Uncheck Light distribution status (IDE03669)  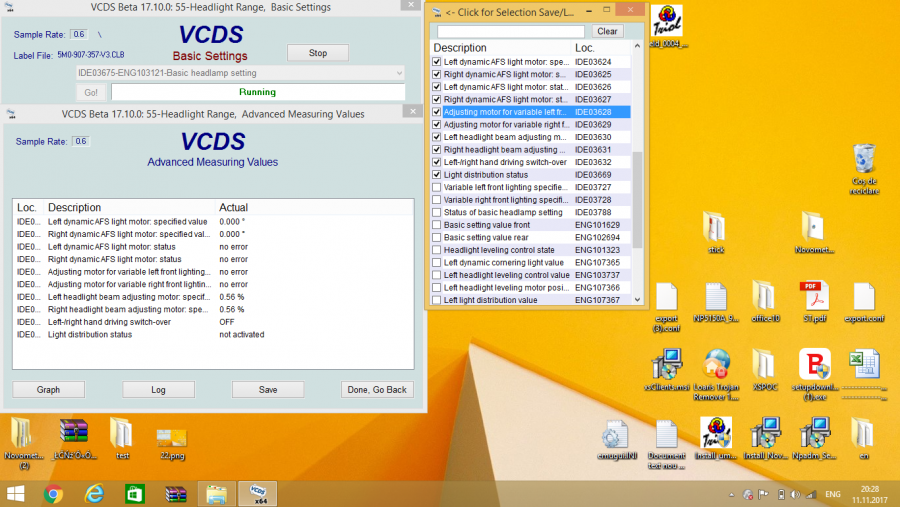click(436, 175)
